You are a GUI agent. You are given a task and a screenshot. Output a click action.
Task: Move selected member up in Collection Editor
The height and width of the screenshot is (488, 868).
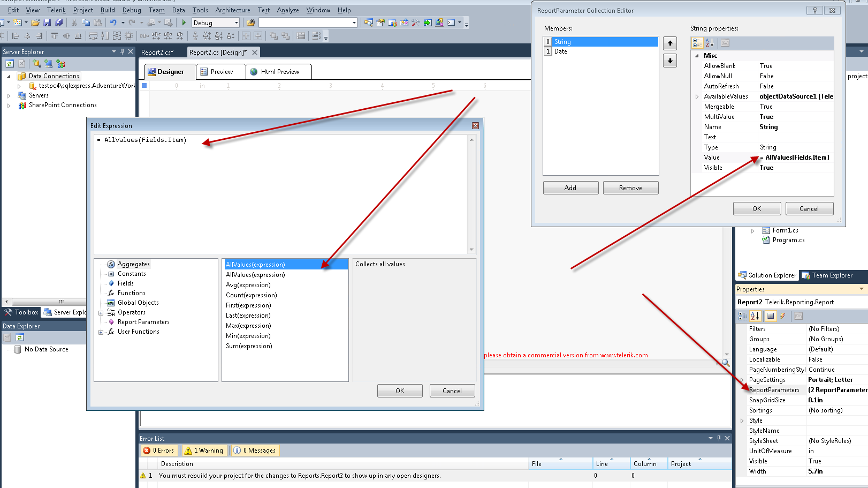click(670, 43)
